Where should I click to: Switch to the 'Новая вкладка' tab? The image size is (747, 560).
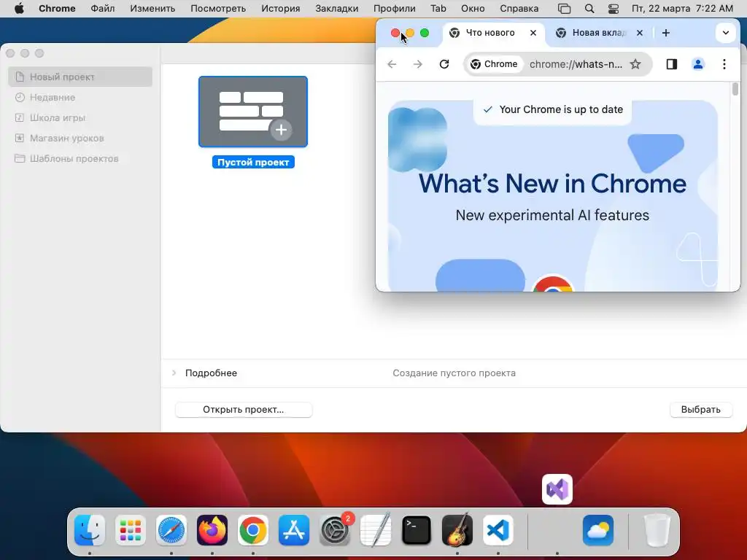pos(598,33)
